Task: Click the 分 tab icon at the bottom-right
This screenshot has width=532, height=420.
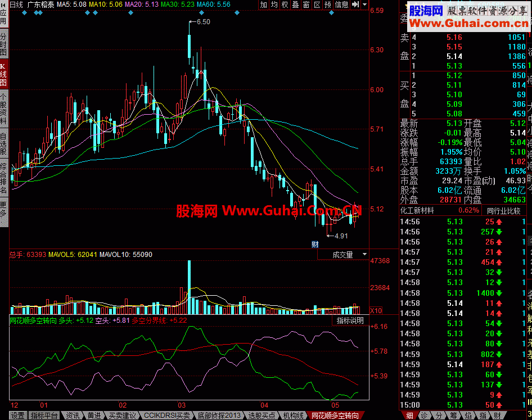Action: click(x=439, y=416)
